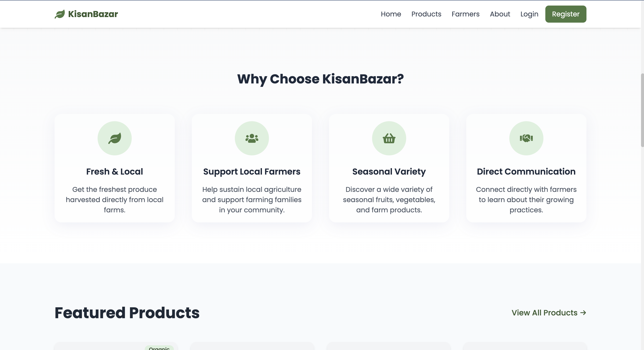Viewport: 644px width, 350px height.
Task: Click the green Register button
Action: pos(566,14)
